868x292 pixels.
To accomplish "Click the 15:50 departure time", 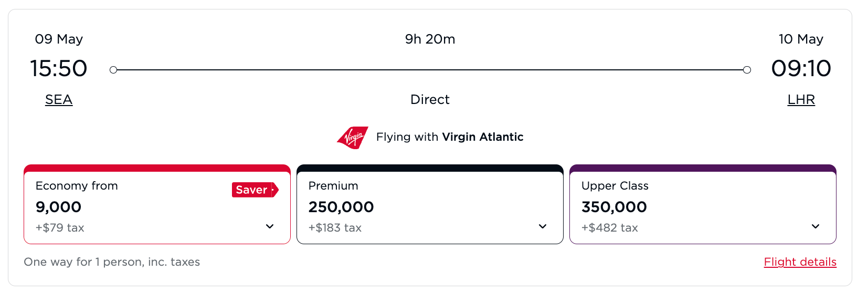I will click(x=58, y=68).
